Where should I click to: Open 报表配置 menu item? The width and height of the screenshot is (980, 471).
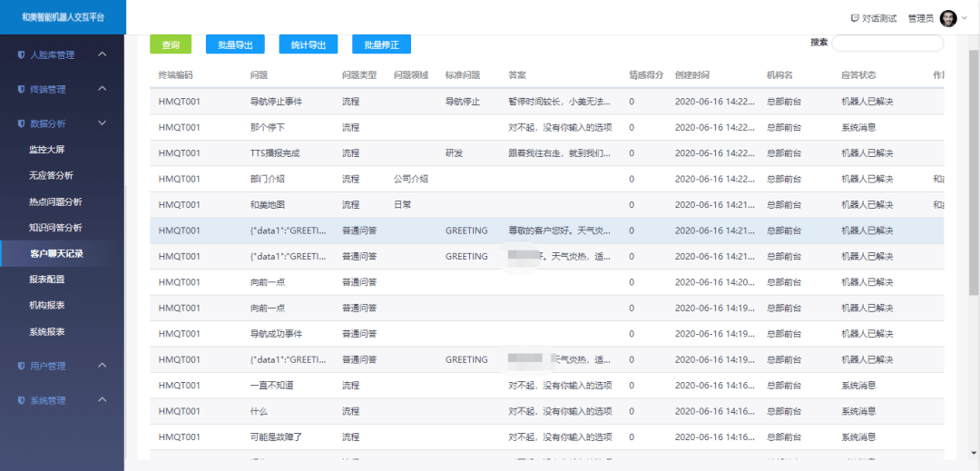[x=47, y=280]
